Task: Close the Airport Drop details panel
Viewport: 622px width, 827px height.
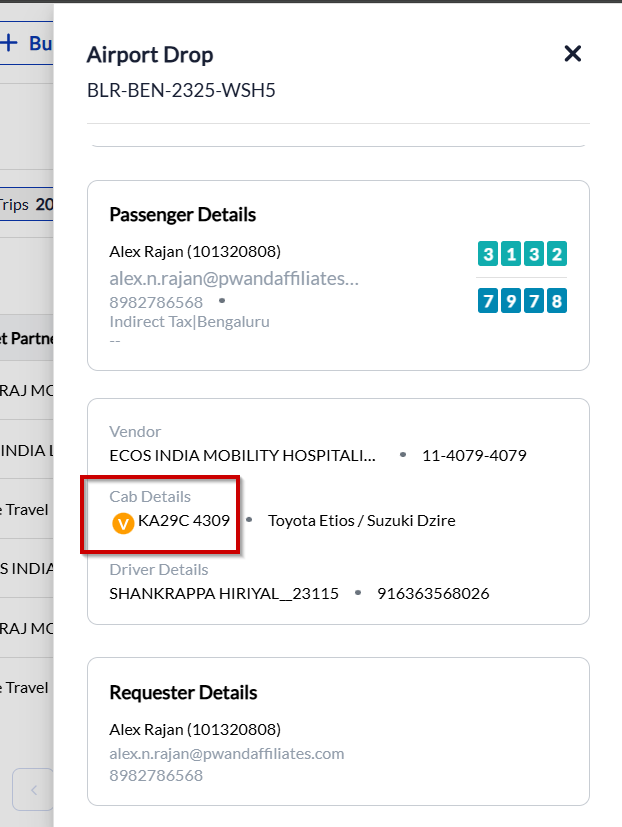Action: click(x=572, y=54)
